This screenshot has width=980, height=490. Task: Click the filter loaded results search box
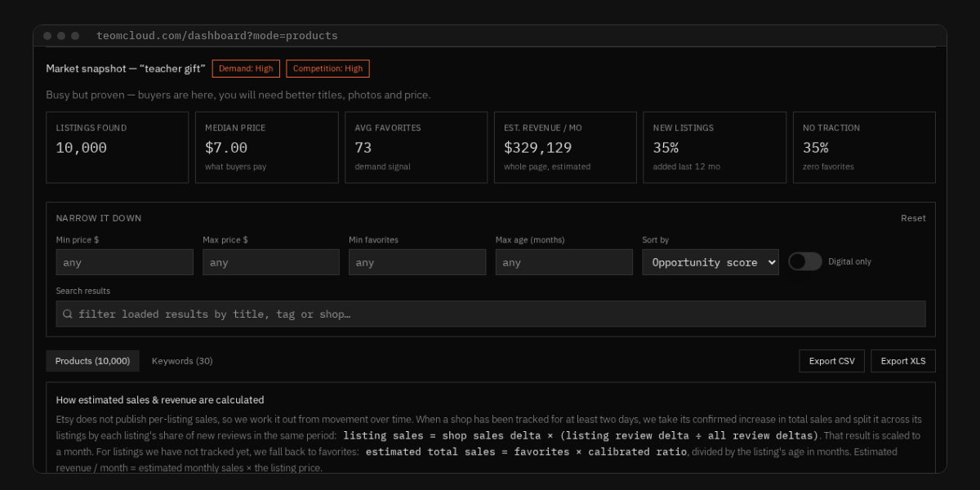(x=491, y=314)
